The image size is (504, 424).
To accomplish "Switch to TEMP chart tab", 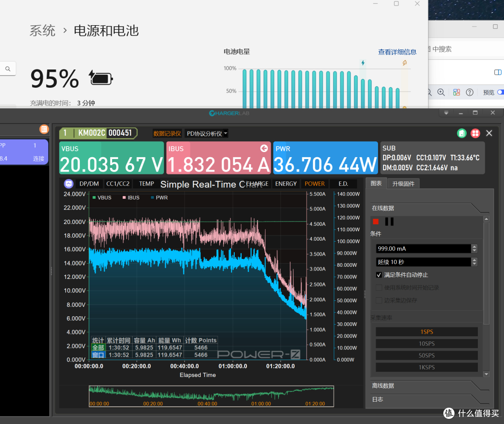I will pos(146,184).
